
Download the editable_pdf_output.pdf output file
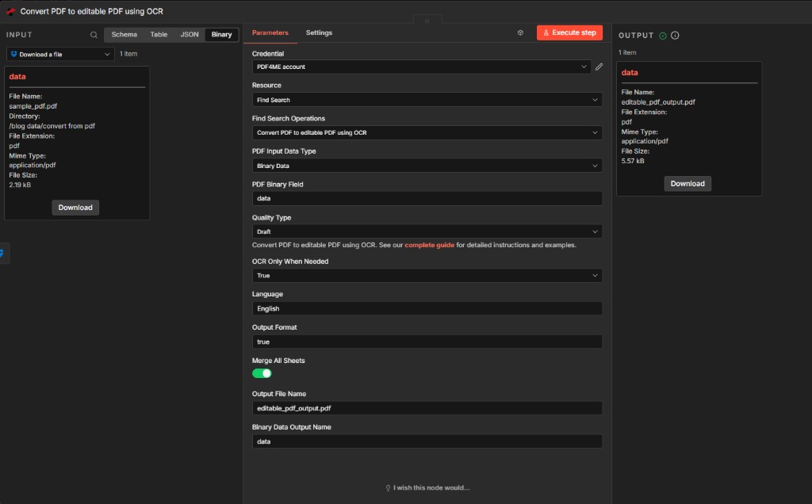click(x=688, y=184)
